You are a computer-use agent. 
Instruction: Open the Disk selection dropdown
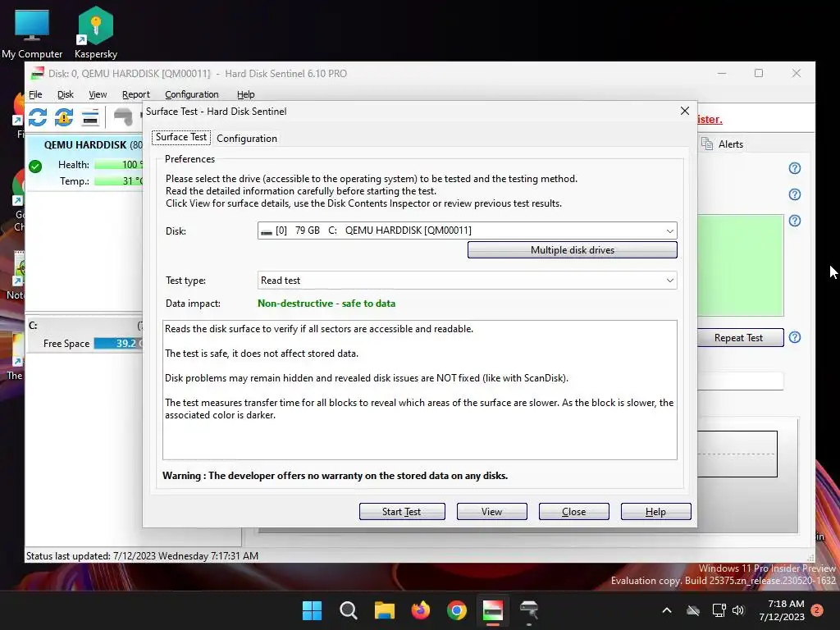coord(467,231)
